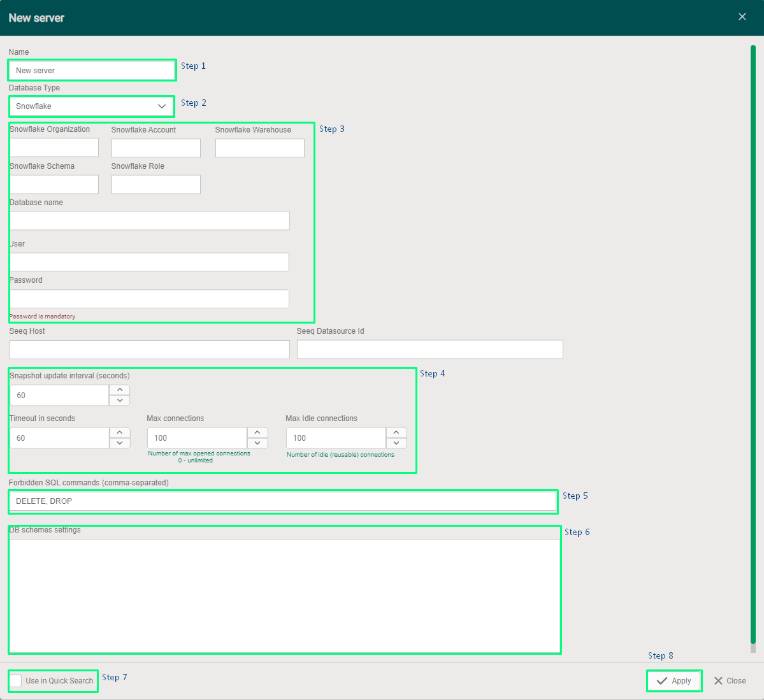Focus the User input field

[150, 262]
